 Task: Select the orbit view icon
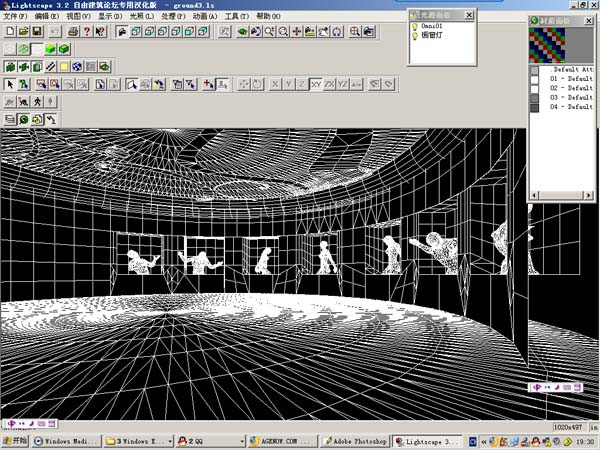256,31
